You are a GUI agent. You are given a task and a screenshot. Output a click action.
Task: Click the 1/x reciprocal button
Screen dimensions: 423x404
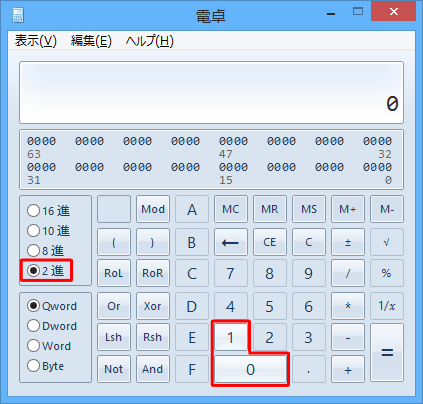387,306
